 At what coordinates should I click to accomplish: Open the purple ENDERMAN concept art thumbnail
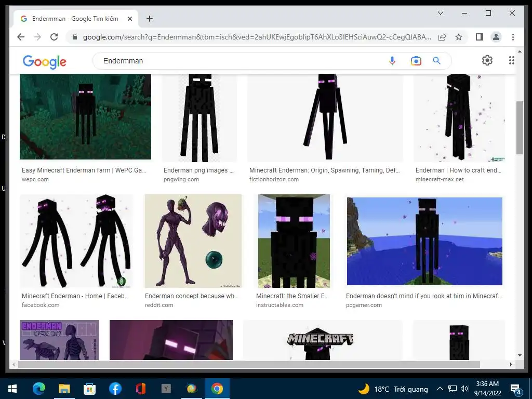(59, 340)
